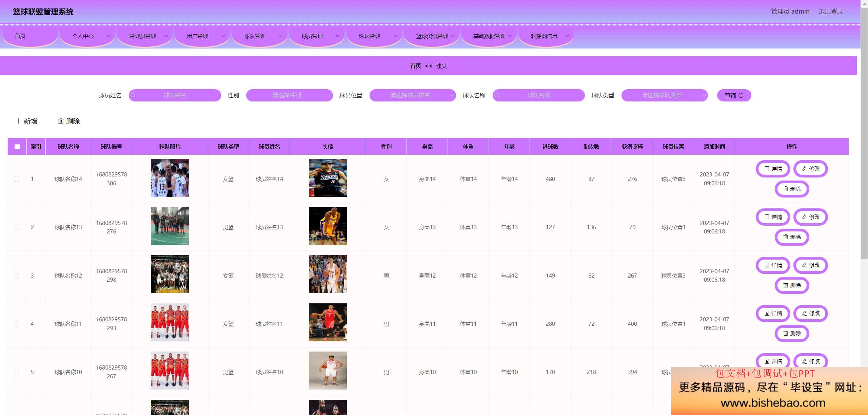Edit row 球队名称12 via 修改
This screenshot has height=415, width=868.
coord(811,265)
